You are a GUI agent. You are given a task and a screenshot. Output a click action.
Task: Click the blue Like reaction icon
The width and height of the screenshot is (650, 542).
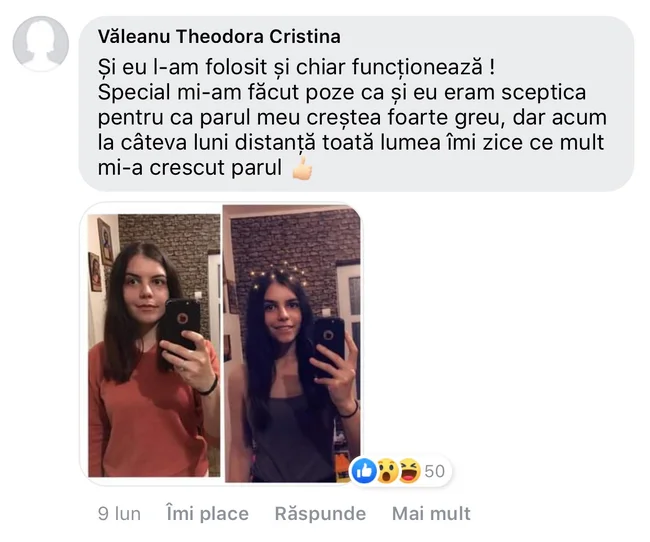tap(364, 471)
